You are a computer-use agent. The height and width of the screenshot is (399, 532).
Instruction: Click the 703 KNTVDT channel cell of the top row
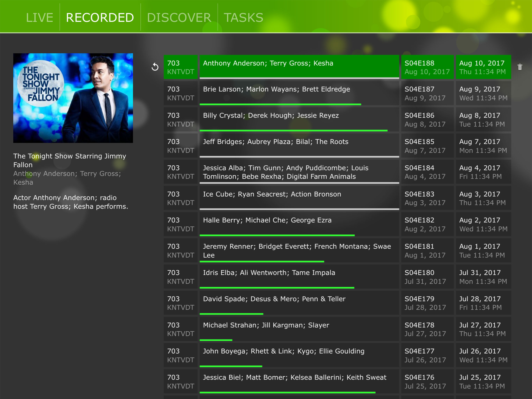181,67
